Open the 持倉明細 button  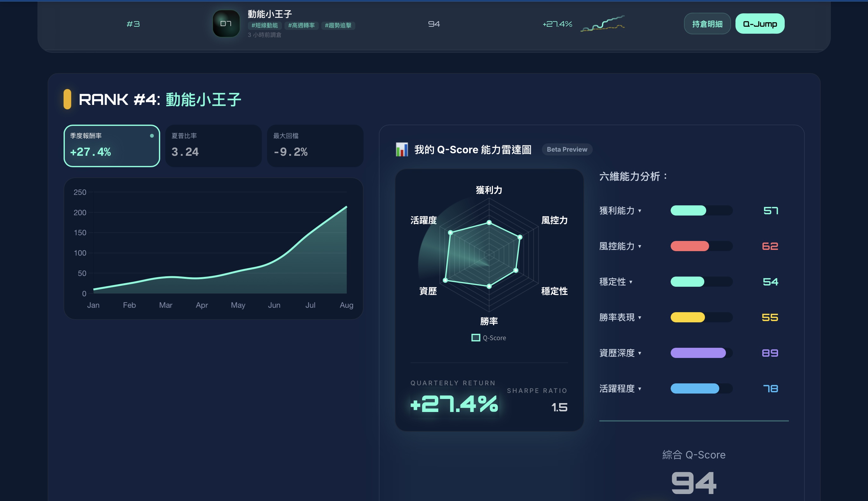pos(707,24)
